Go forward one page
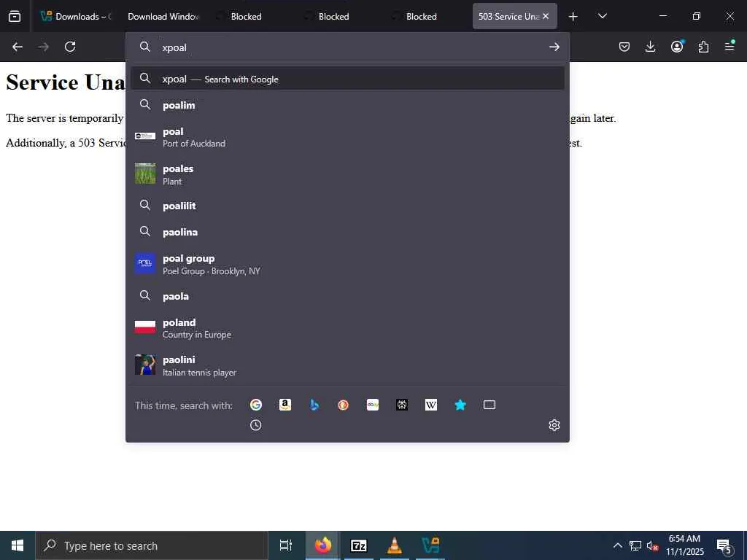This screenshot has height=560, width=747. (x=43, y=47)
